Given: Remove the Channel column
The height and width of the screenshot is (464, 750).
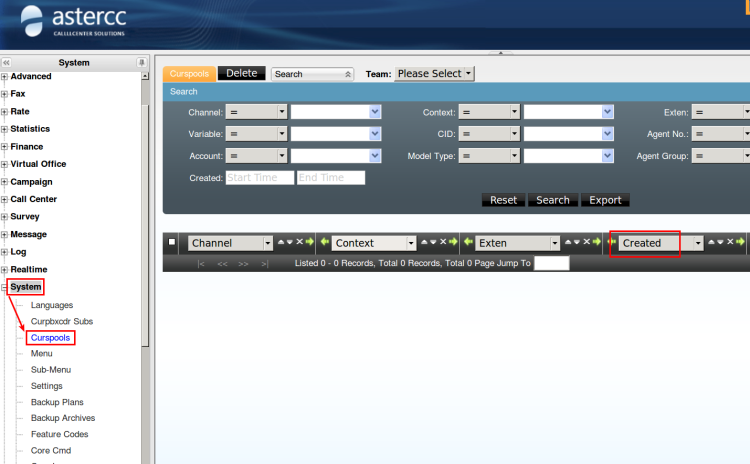Looking at the screenshot, I should tap(299, 243).
